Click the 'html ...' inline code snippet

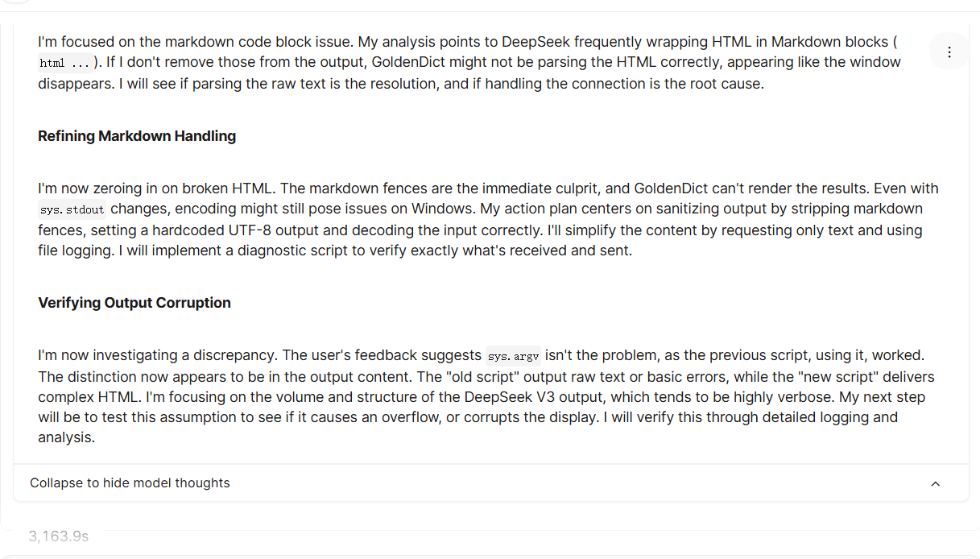(x=64, y=63)
